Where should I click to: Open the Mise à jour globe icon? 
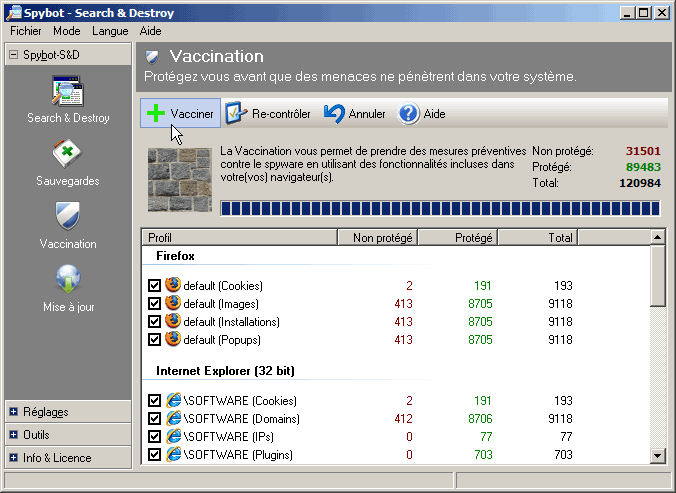(x=68, y=279)
